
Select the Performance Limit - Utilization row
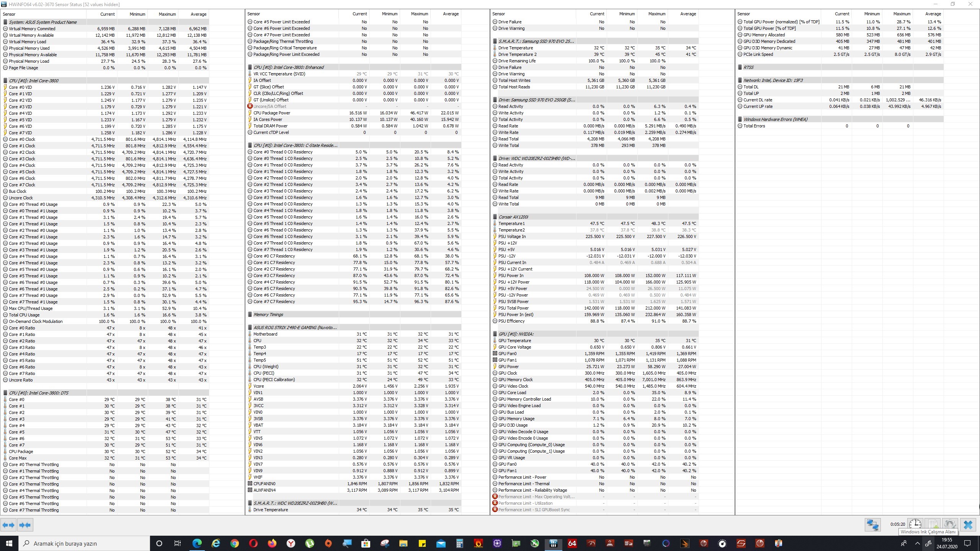(595, 503)
